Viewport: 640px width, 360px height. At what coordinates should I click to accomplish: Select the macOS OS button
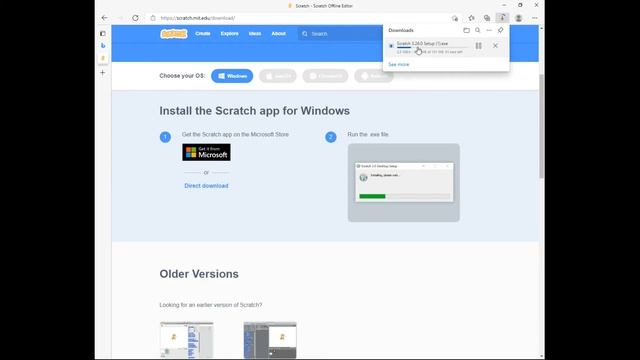tap(278, 76)
